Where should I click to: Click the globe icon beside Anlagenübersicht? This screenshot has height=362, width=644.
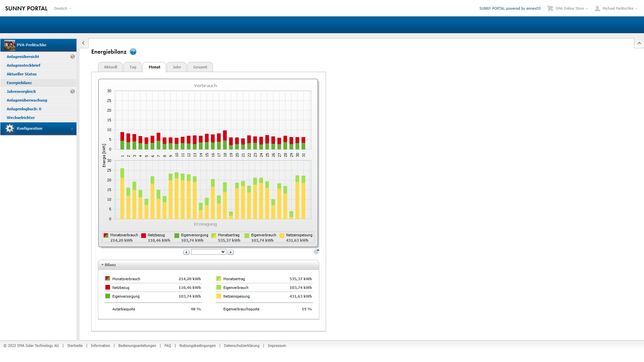pyautogui.click(x=72, y=57)
